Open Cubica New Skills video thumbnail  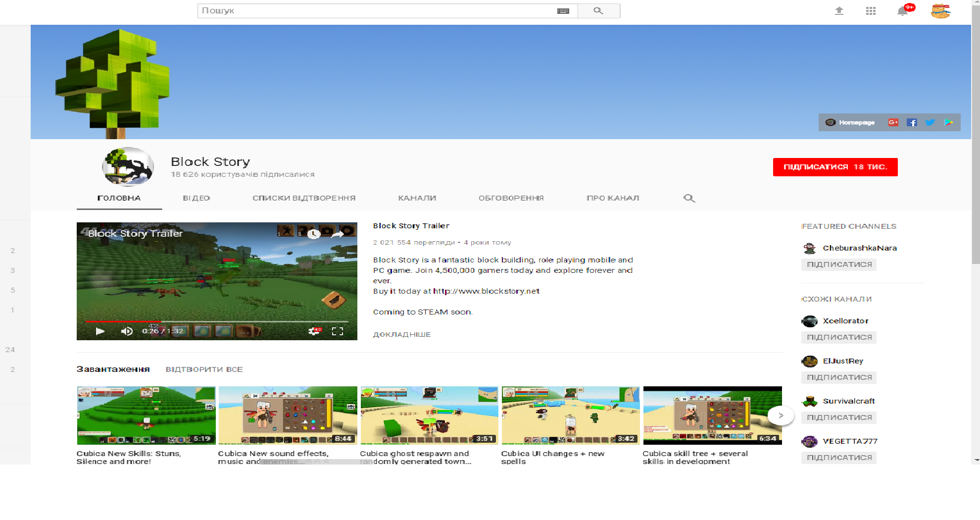pos(146,416)
